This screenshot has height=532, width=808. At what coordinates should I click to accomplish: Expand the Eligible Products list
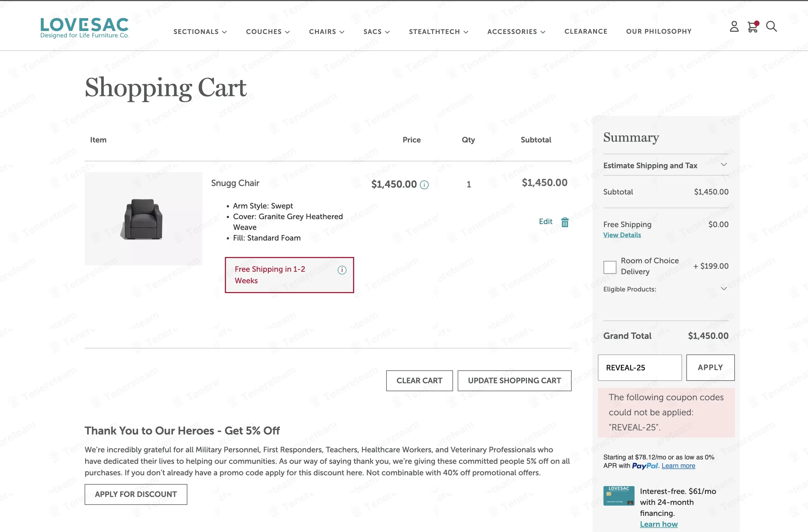tap(666, 289)
